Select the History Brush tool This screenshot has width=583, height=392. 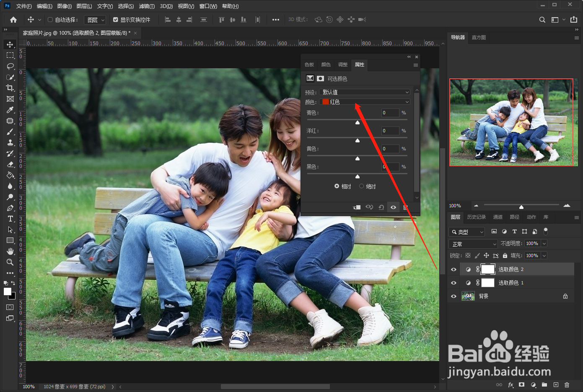tap(10, 153)
